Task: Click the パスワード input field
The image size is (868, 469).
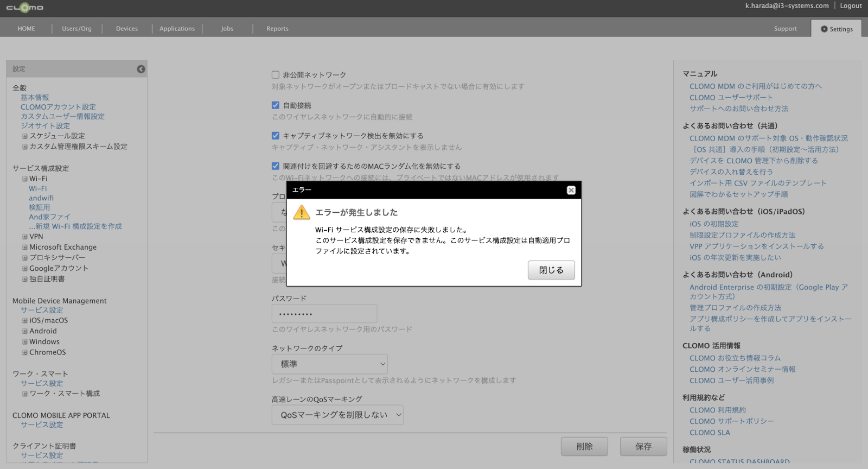Action: [324, 314]
